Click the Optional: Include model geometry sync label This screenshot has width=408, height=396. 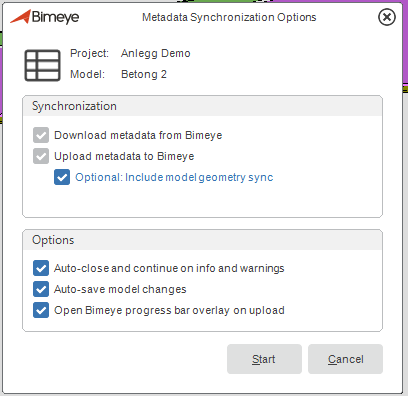(174, 177)
